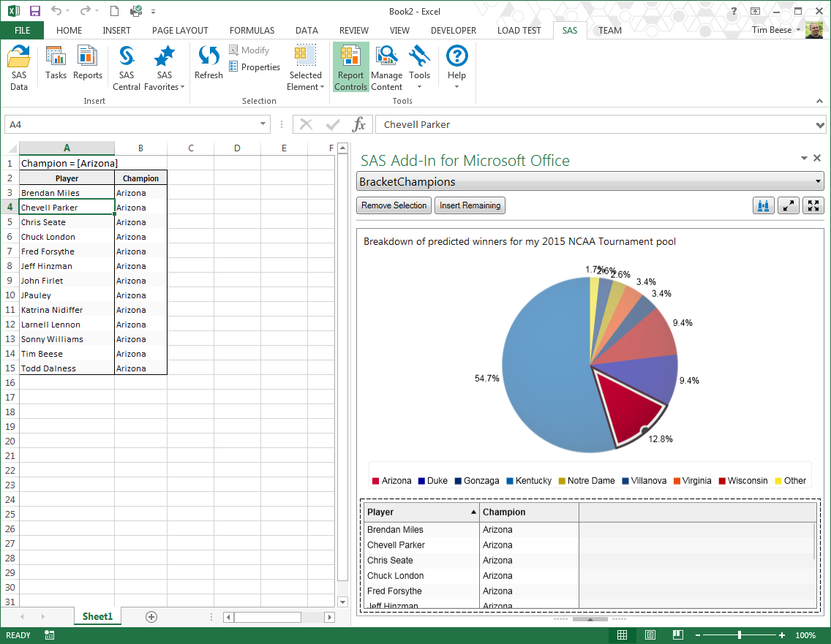Open the SAS Help menu
The image size is (831, 644).
(456, 68)
